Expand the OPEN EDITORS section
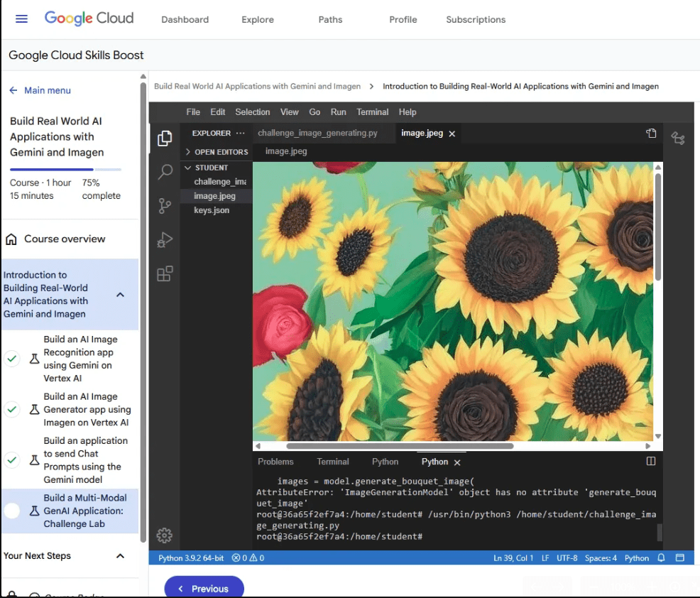 188,152
